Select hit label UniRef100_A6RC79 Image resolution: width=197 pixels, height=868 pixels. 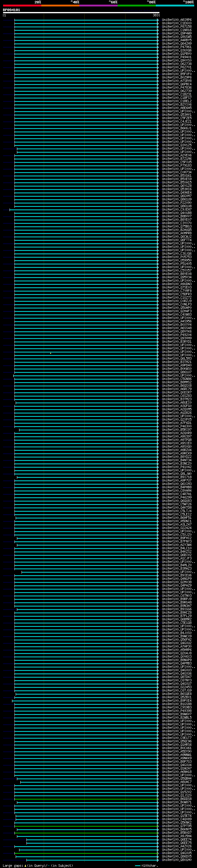[x=176, y=389]
